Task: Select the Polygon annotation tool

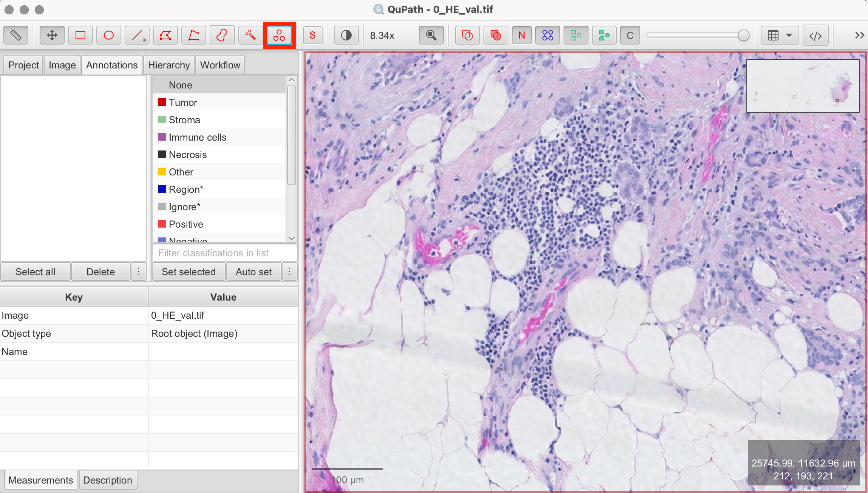Action: pos(165,36)
